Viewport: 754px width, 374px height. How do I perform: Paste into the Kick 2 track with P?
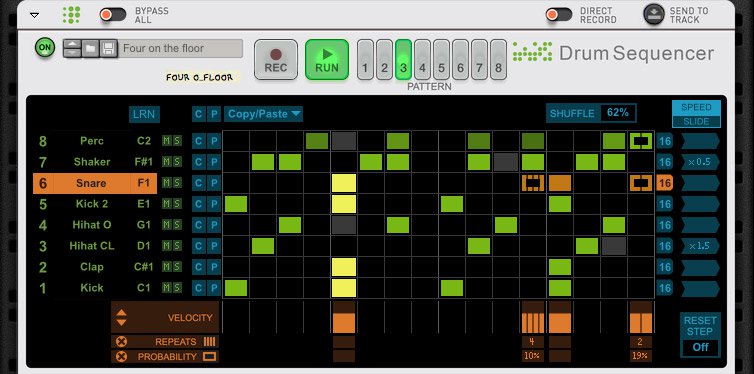tap(214, 204)
